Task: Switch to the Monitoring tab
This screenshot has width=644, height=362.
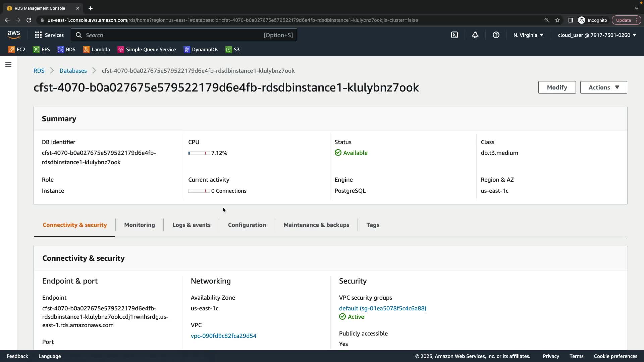Action: coord(140,225)
